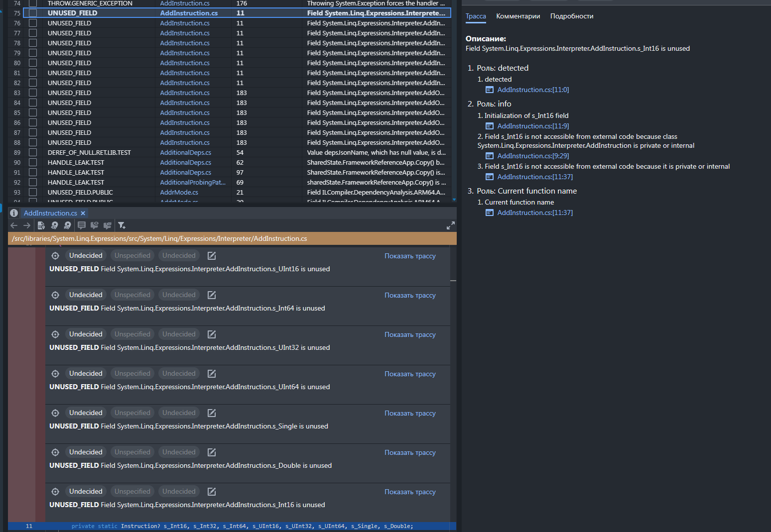Switch to the Комментарии tab

click(x=518, y=16)
